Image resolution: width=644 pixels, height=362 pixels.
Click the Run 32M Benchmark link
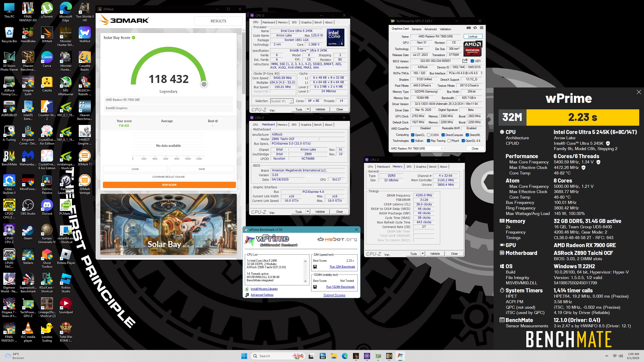coord(342,267)
